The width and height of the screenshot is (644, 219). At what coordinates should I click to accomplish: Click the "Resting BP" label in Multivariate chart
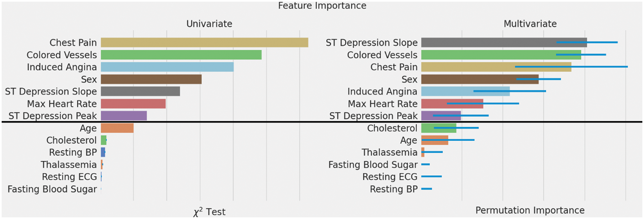pyautogui.click(x=394, y=189)
